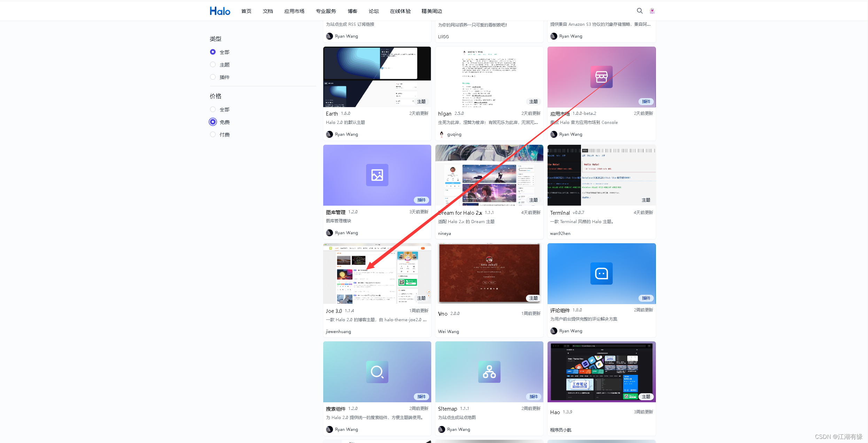Open 应用市场 in top navigation
Viewport: 868px width, 443px height.
coord(294,11)
